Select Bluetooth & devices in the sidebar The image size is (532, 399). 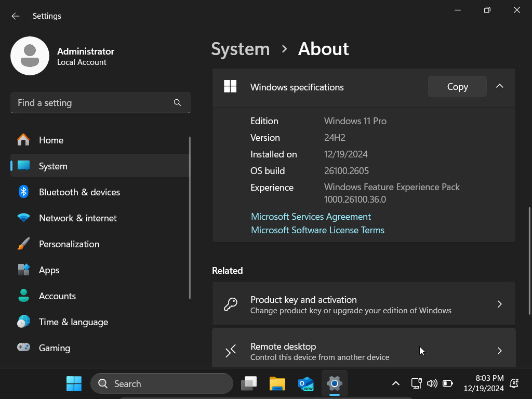pyautogui.click(x=100, y=192)
